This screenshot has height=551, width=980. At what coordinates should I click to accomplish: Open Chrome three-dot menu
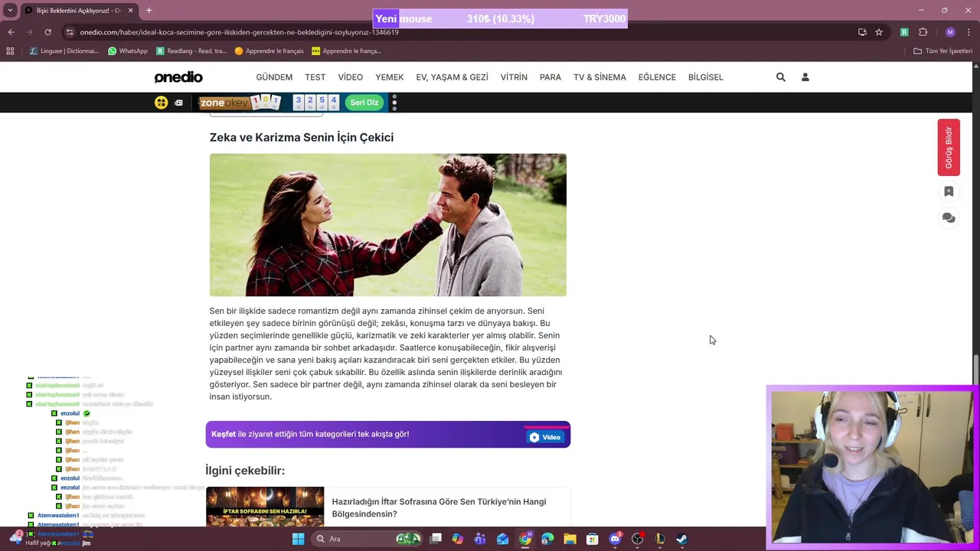[969, 32]
